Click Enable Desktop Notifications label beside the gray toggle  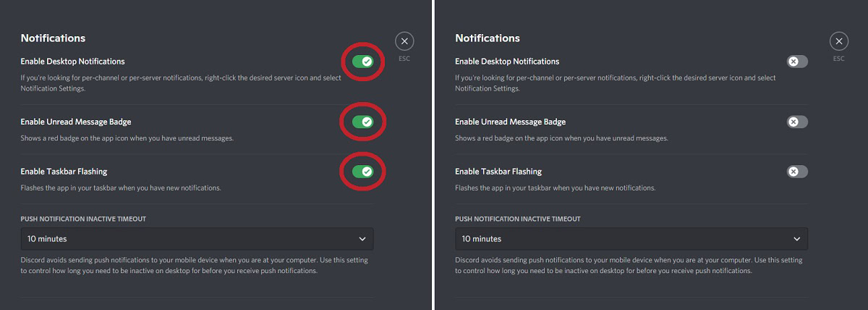point(506,62)
